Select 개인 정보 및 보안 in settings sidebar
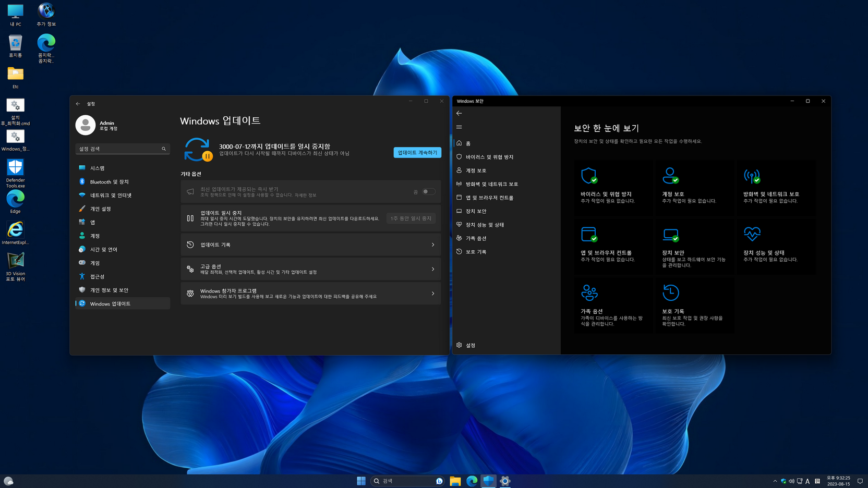Screen dimensions: 868x488 (123, 290)
